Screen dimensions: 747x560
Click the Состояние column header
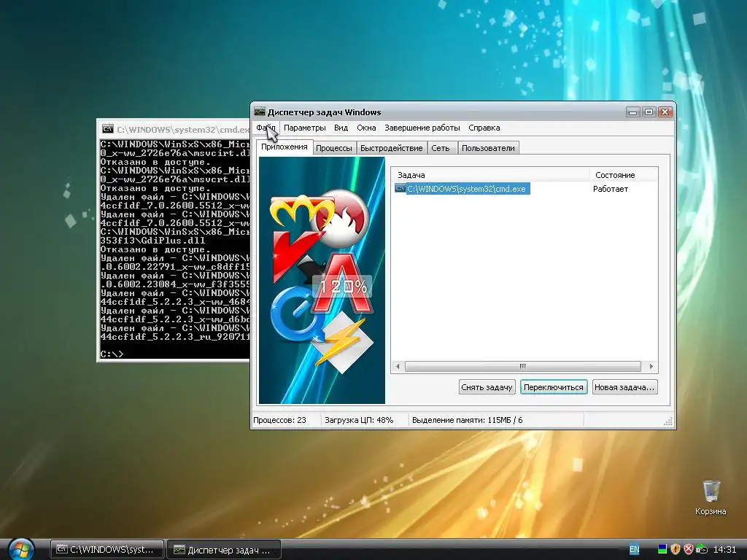point(624,175)
